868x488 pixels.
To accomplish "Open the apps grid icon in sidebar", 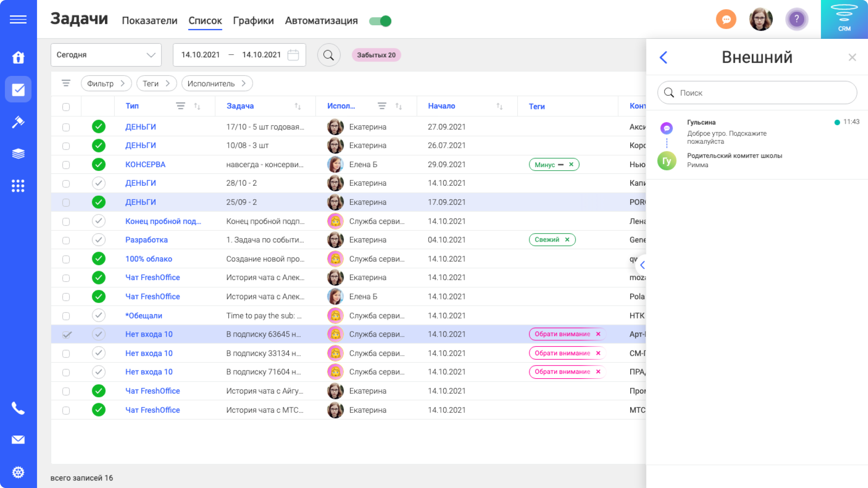I will (x=18, y=186).
